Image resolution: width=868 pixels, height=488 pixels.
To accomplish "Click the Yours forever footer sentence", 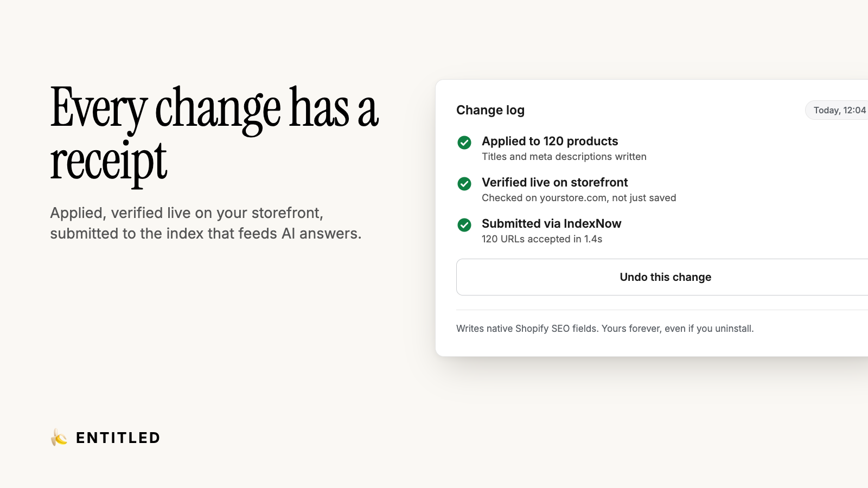I will [x=678, y=329].
